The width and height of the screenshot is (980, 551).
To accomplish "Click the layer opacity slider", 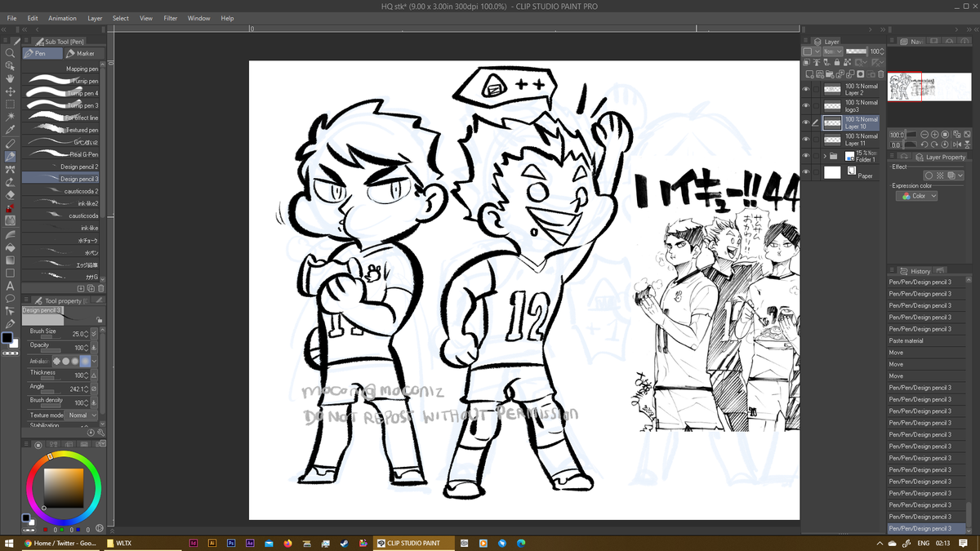I will coord(857,51).
